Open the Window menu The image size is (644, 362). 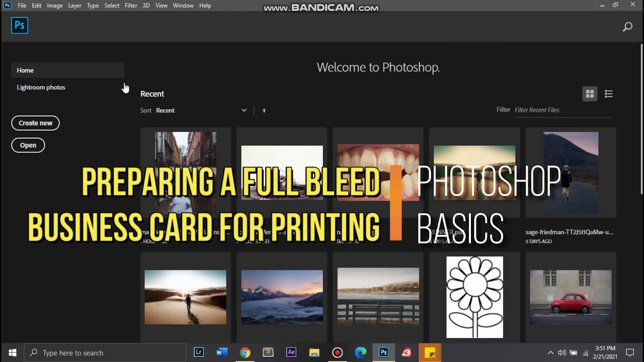click(183, 6)
